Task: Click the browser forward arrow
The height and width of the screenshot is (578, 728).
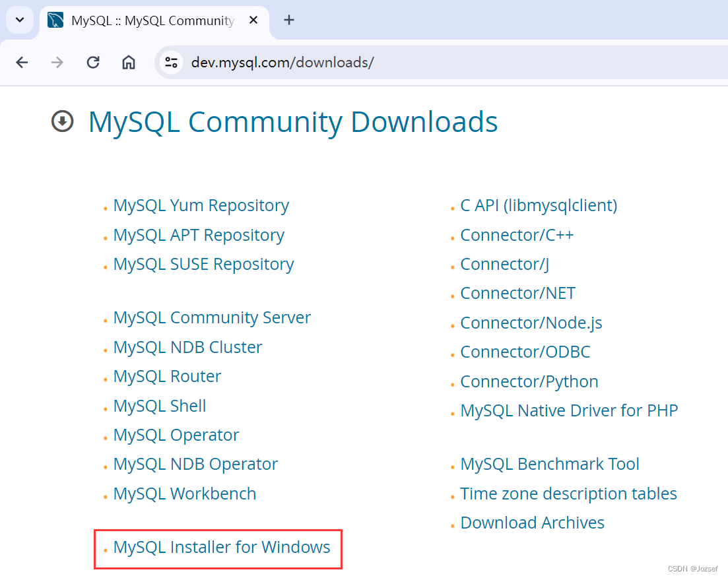Action: tap(57, 62)
